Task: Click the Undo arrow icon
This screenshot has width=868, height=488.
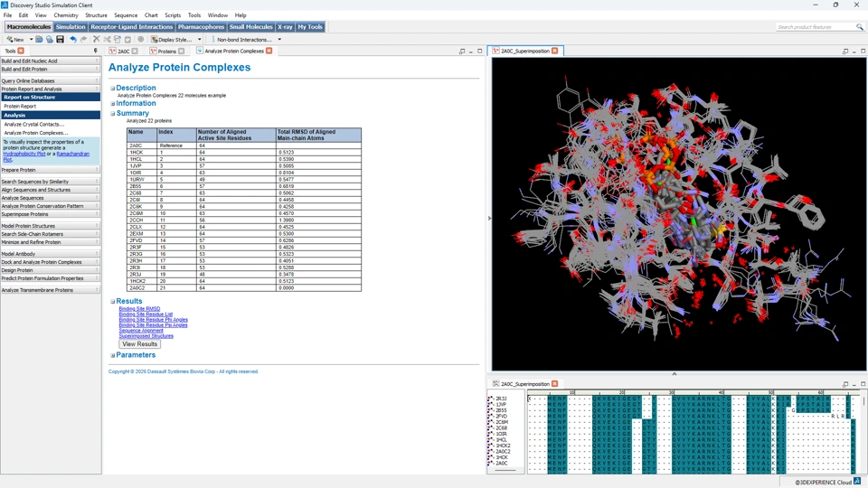Action: click(73, 39)
